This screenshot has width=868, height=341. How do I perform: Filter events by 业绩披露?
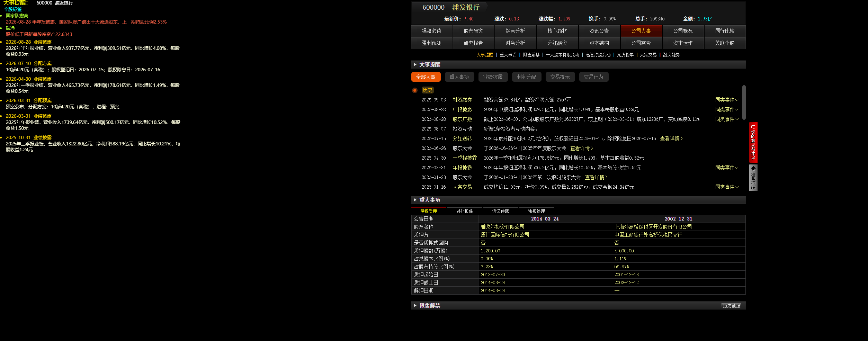pyautogui.click(x=493, y=77)
